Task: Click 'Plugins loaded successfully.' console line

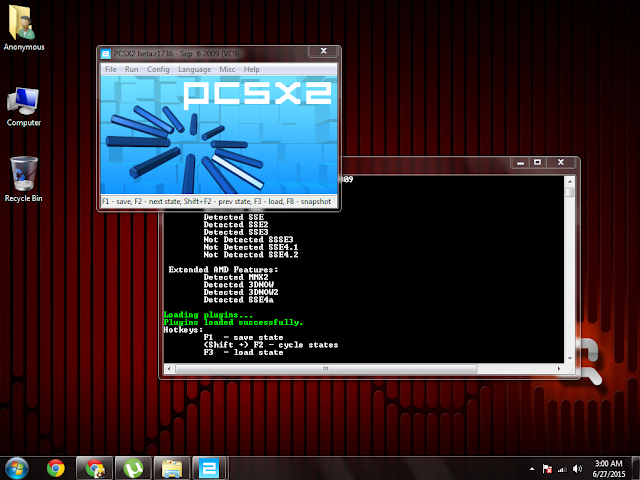Action: pyautogui.click(x=233, y=322)
